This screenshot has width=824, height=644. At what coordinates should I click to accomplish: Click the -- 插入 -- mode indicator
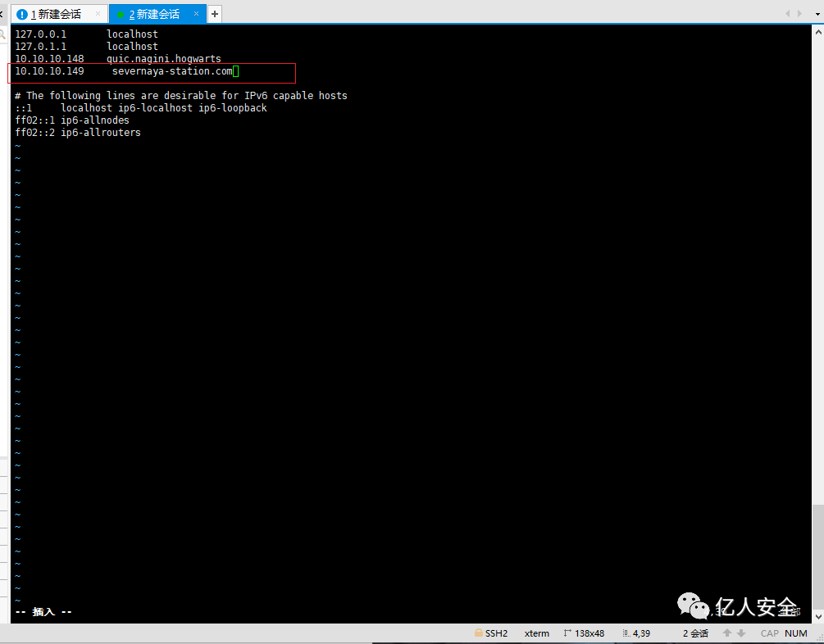coord(43,612)
